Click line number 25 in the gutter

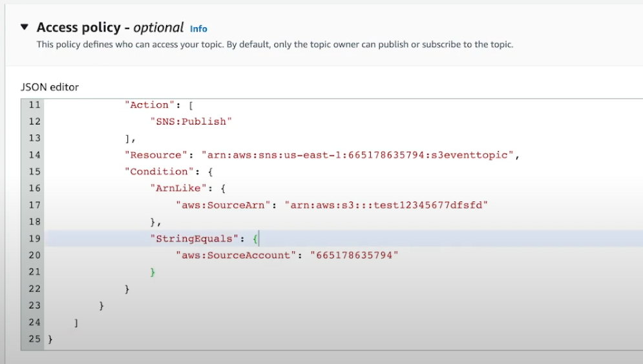(34, 339)
